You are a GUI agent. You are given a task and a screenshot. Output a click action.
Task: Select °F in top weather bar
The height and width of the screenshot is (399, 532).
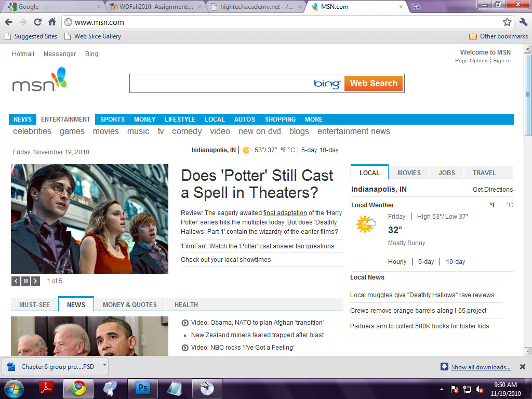[283, 150]
